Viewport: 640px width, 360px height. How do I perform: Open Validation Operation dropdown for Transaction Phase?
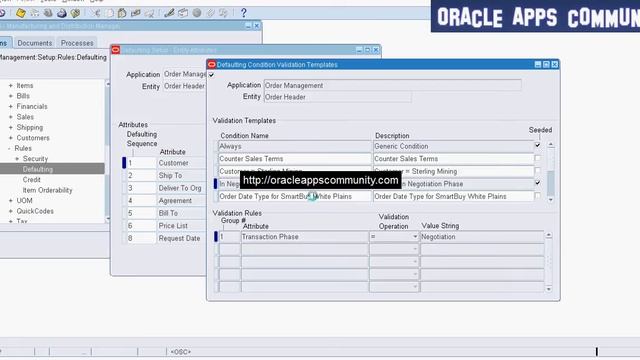pos(415,237)
